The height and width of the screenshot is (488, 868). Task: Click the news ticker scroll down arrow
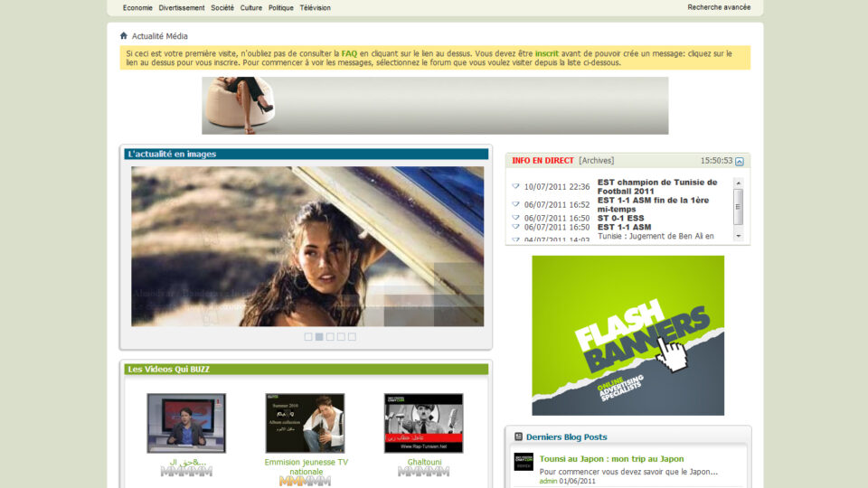[x=738, y=236]
